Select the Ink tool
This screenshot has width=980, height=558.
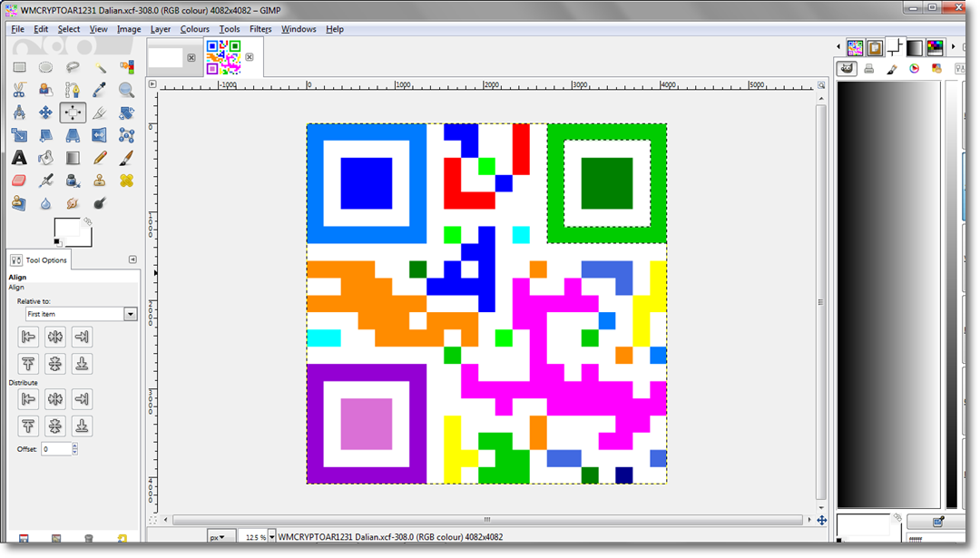(x=73, y=181)
